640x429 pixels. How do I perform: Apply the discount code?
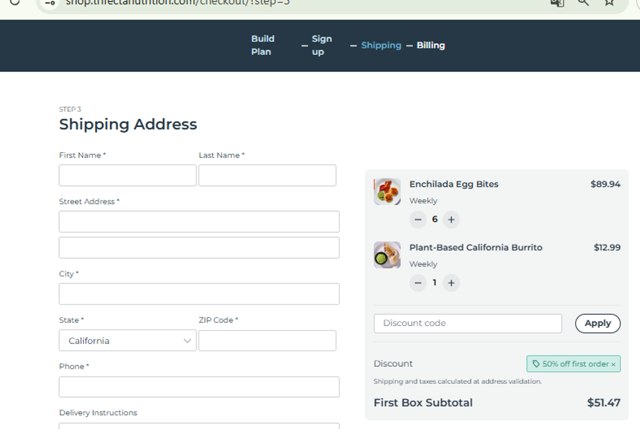(598, 323)
